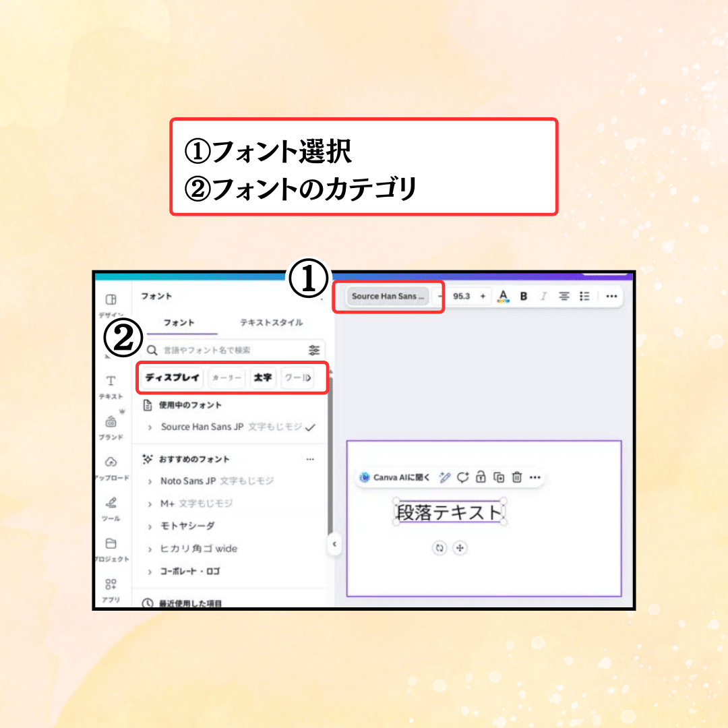Switch to the テキストスタイル tab

click(271, 323)
